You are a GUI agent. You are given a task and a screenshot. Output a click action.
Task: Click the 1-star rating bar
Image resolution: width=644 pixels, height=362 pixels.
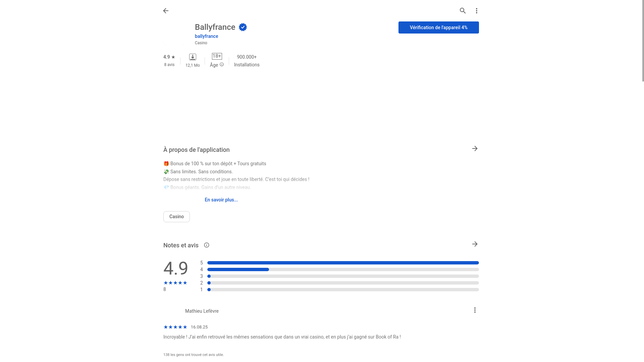point(343,290)
